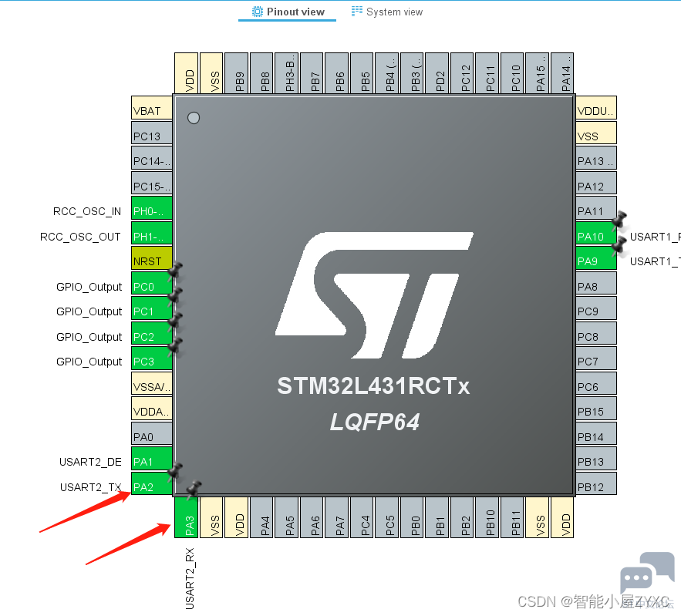The image size is (681, 616).
Task: Click the PB15 pin
Action: 596,408
